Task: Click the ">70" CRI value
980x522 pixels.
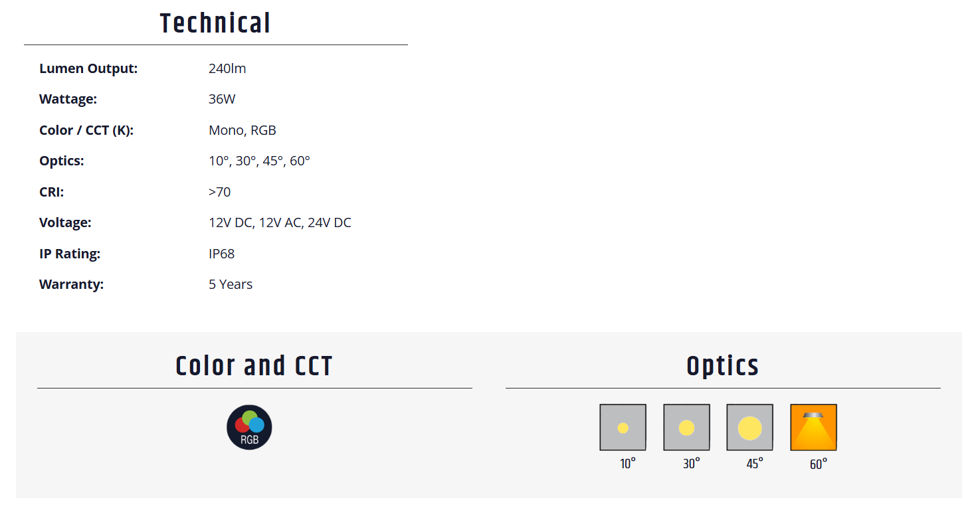Action: 219,192
